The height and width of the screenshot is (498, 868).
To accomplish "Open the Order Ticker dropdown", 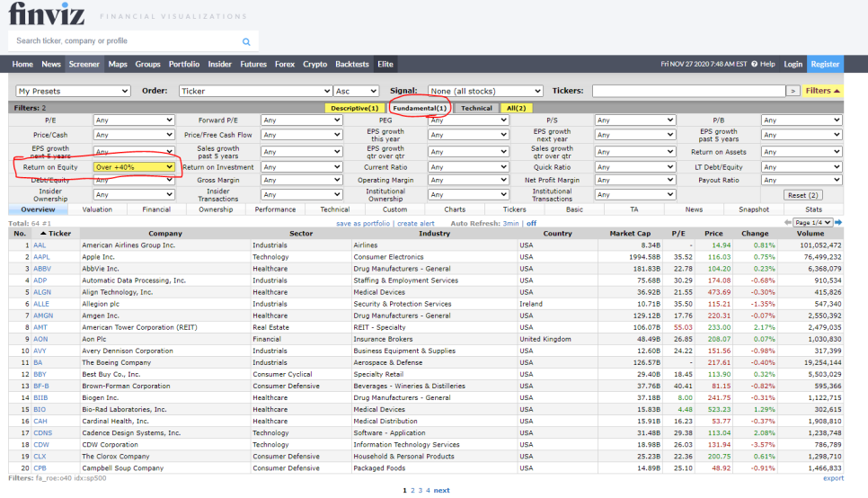I will tap(255, 91).
